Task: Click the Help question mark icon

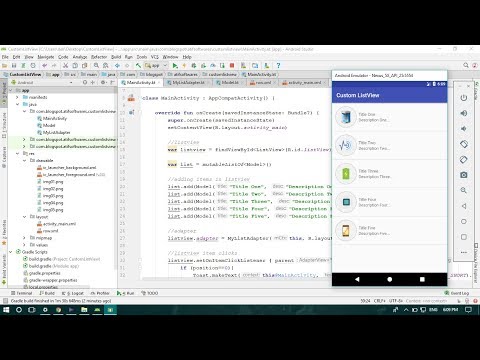Action: point(278,66)
